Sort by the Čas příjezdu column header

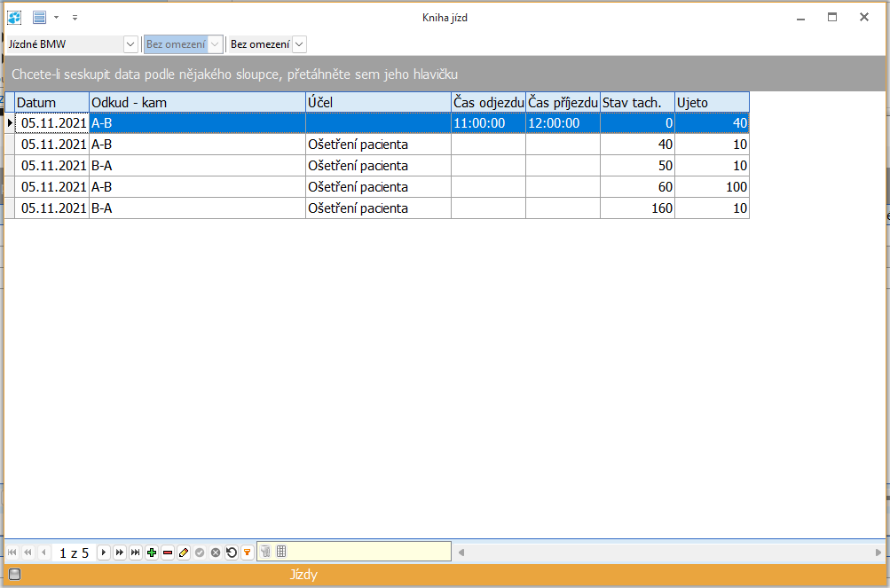(x=563, y=103)
